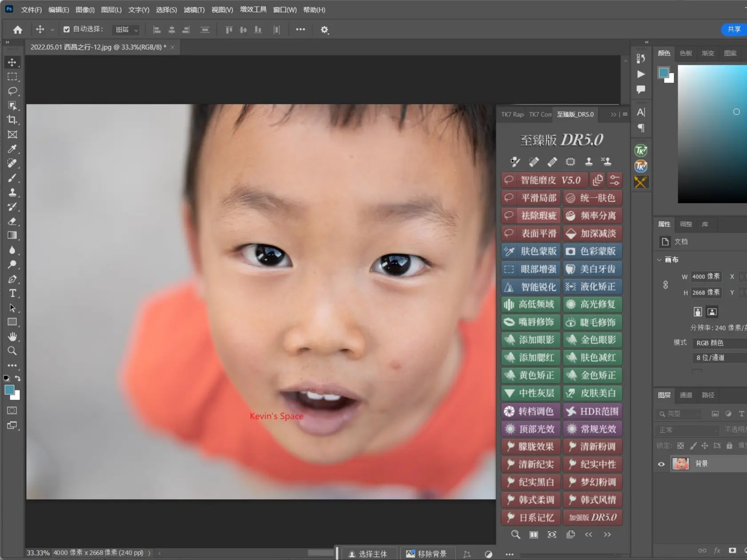Image resolution: width=747 pixels, height=560 pixels.
Task: Select the Gradient tool
Action: pyautogui.click(x=12, y=235)
